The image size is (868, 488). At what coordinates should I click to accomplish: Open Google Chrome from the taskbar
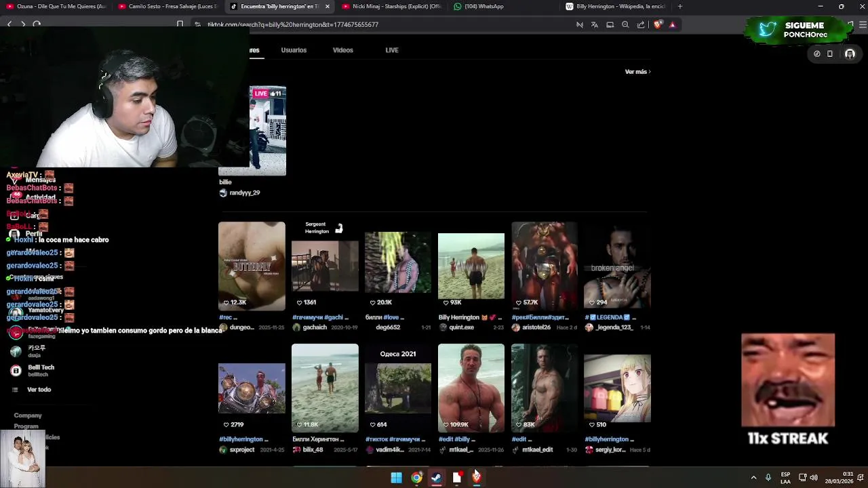pos(416,478)
